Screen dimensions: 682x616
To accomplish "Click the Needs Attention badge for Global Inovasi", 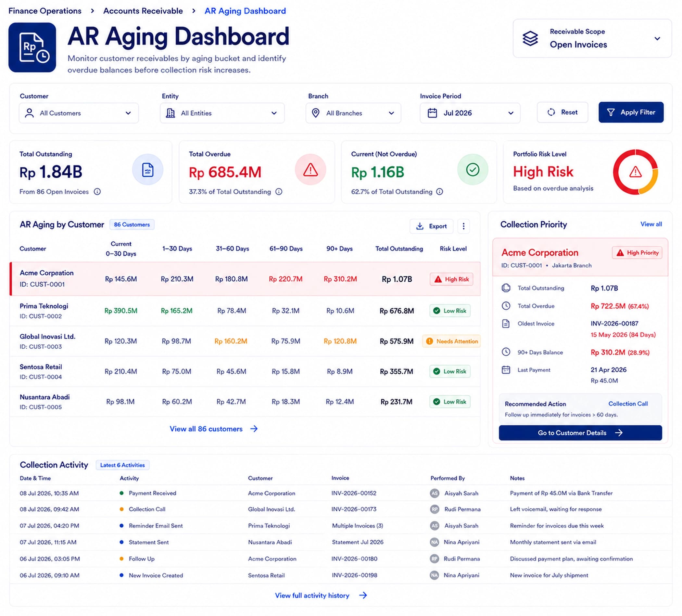I will [x=451, y=341].
